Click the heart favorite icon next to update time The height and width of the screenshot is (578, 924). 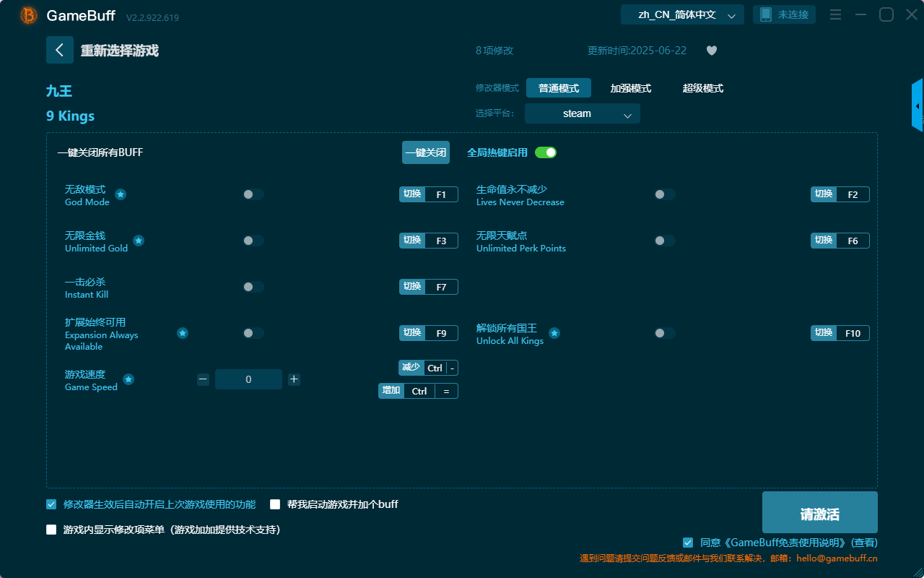(x=711, y=51)
